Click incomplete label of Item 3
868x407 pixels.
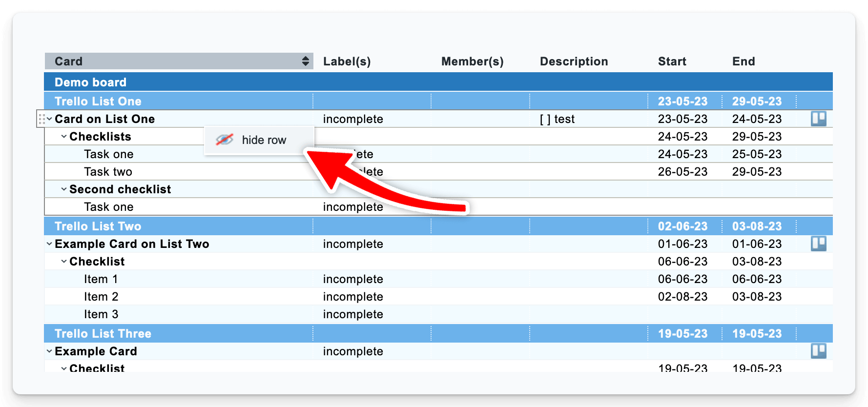click(353, 314)
